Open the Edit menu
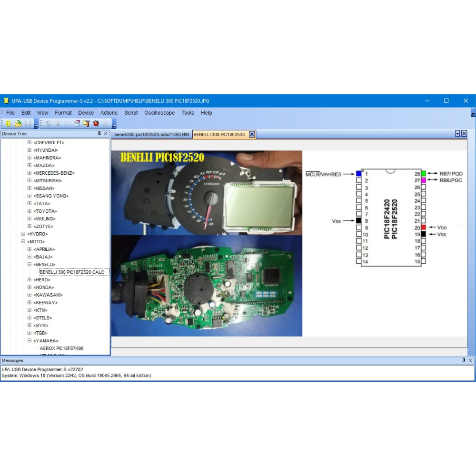 click(x=26, y=113)
